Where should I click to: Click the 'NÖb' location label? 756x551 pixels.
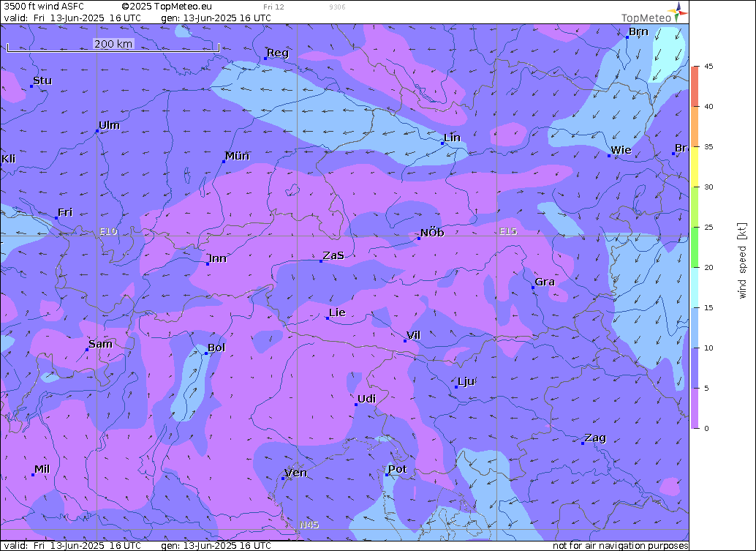(432, 233)
